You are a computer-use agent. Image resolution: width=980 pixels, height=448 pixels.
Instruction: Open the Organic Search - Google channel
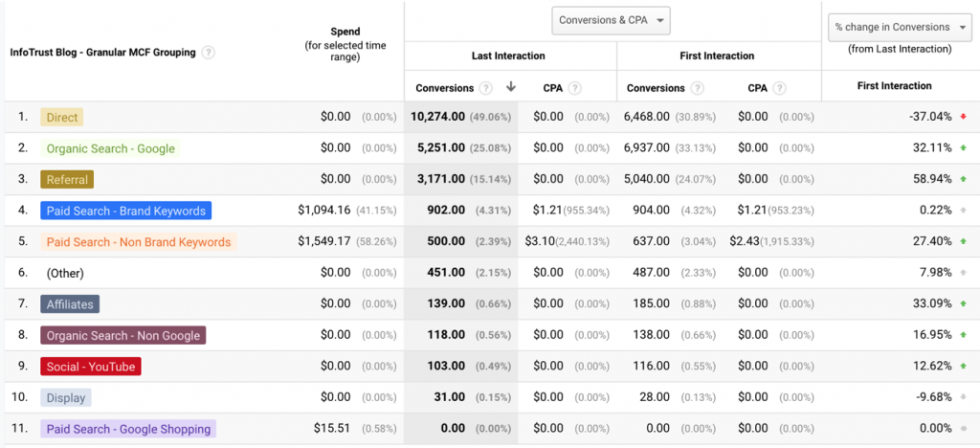click(110, 148)
